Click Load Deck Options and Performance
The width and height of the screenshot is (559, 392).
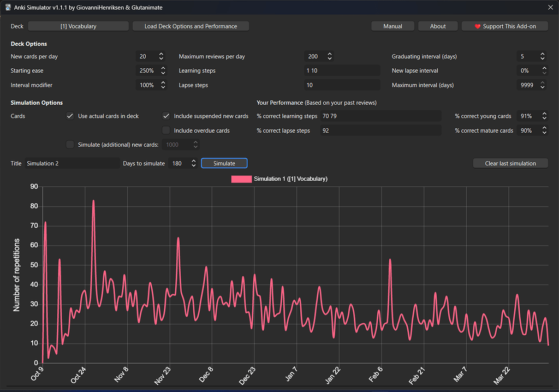click(191, 26)
